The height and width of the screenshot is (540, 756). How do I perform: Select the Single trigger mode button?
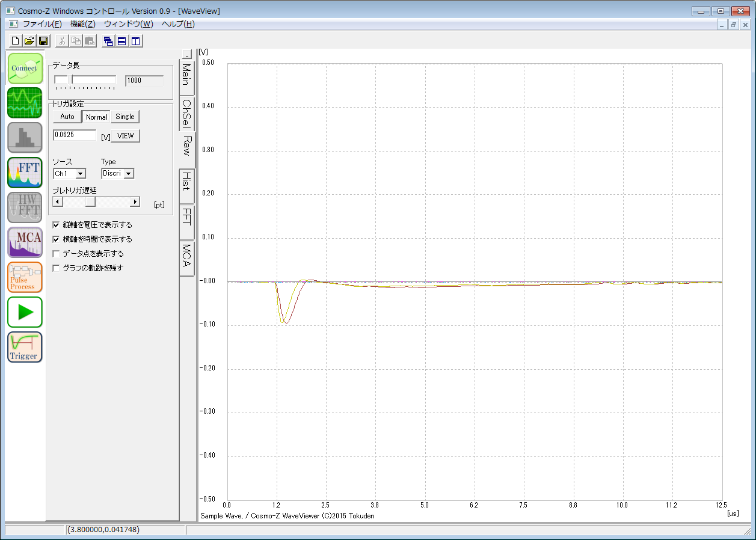tap(125, 117)
